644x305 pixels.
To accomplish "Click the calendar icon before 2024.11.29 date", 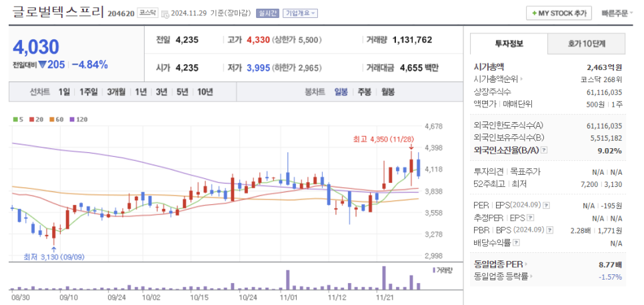I will pos(165,13).
